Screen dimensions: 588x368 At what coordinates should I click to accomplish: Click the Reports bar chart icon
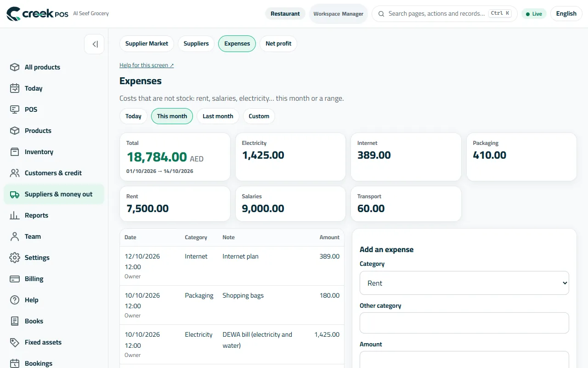coord(15,215)
